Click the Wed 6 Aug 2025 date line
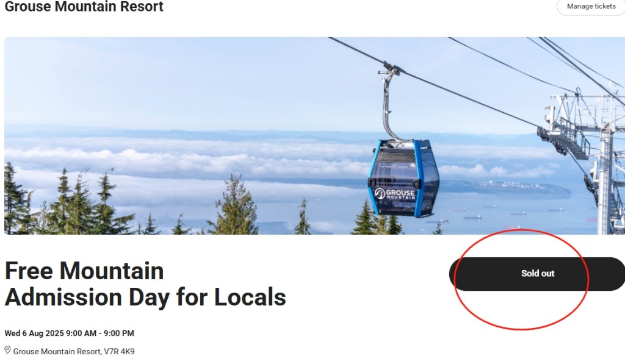Screen dimensions: 625x364 tap(69, 333)
